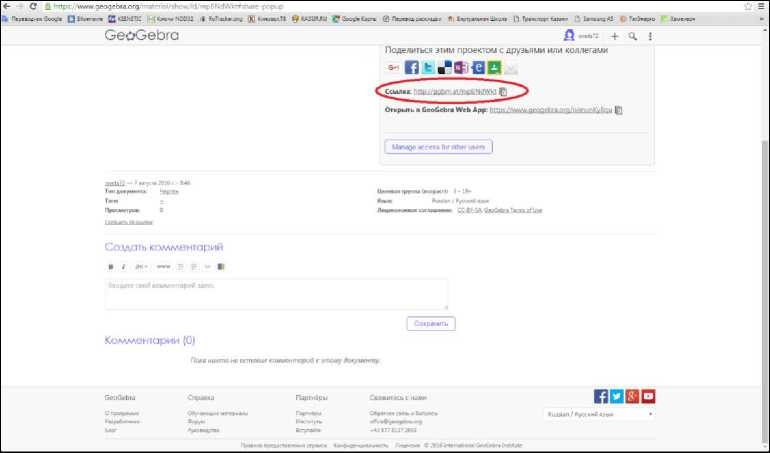Click the footer email office@geogebra.org
The height and width of the screenshot is (453, 770).
(396, 422)
